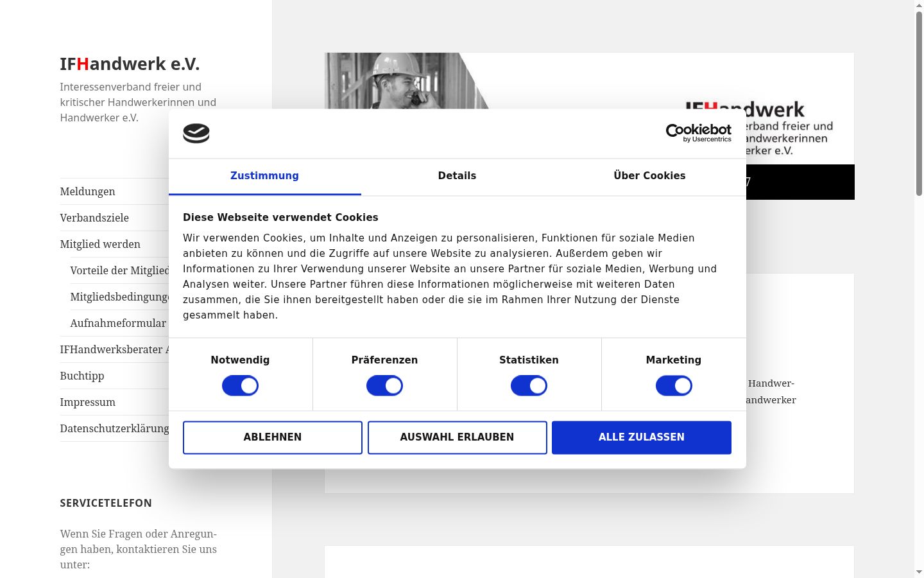Open the Über Cookies tab
Viewport: 924px width, 578px height.
point(649,176)
